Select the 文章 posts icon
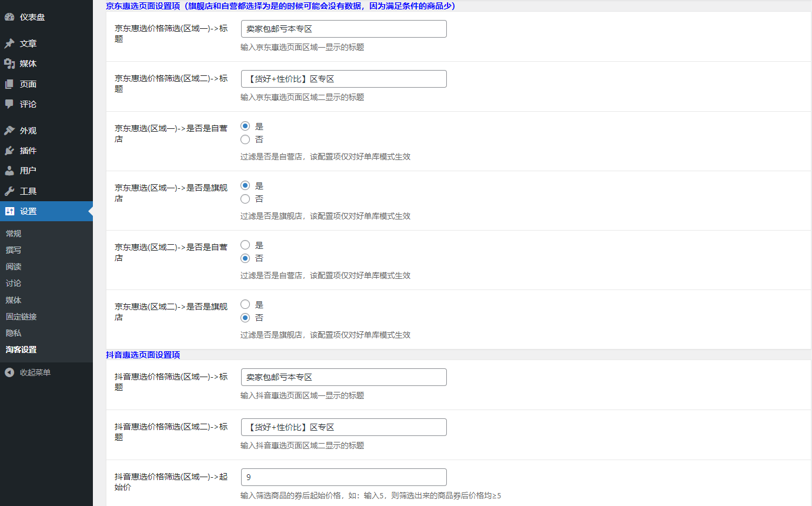Viewport: 812px width, 506px height. (x=8, y=43)
